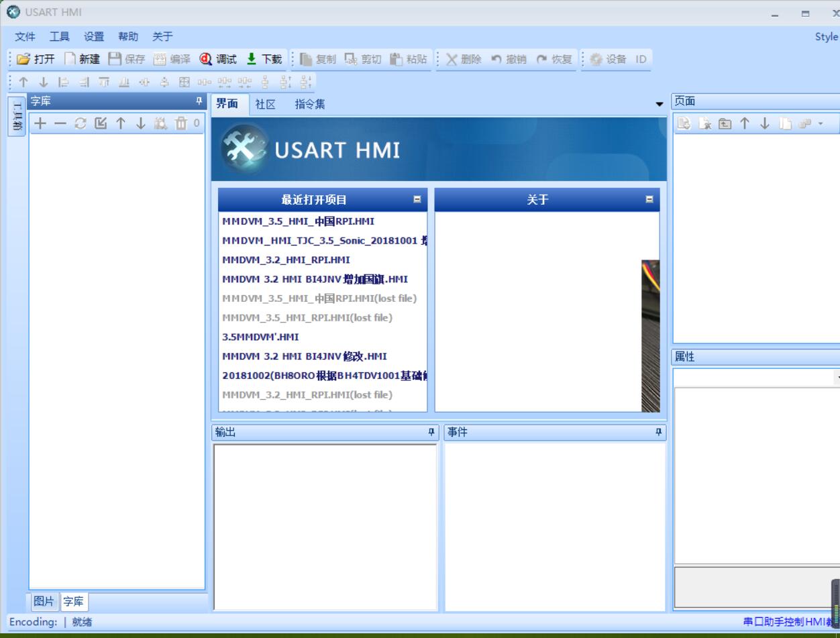Open MMDVM 3.2 HMI BI4JNV增加国旗.HMI
The height and width of the screenshot is (638, 840).
point(315,279)
